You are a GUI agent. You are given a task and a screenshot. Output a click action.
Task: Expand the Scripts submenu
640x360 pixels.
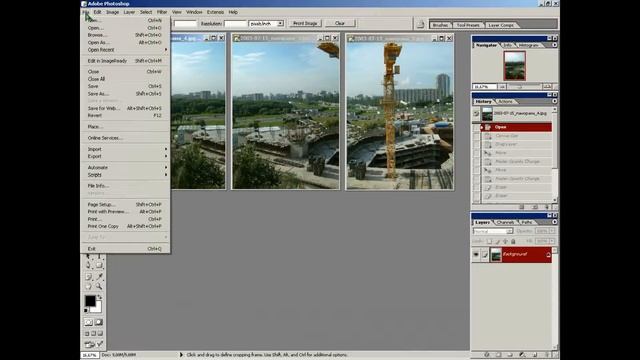coord(127,175)
